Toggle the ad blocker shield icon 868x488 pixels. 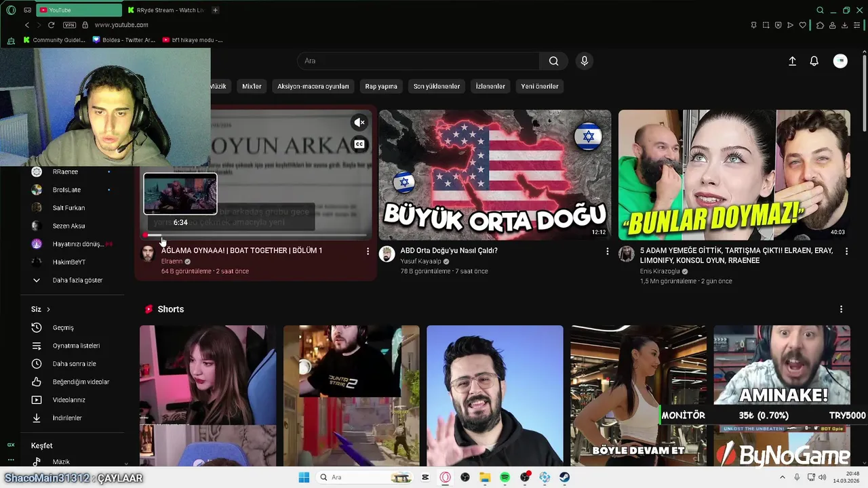(778, 25)
